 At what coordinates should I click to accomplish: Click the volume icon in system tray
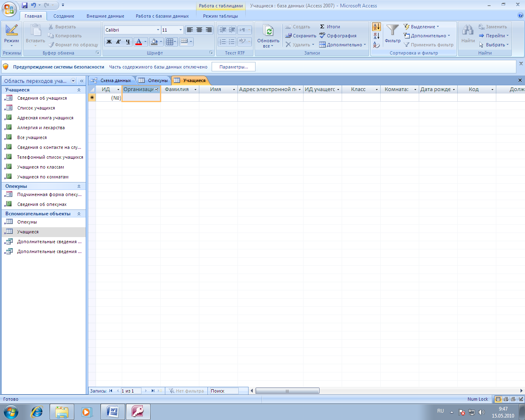(x=482, y=412)
